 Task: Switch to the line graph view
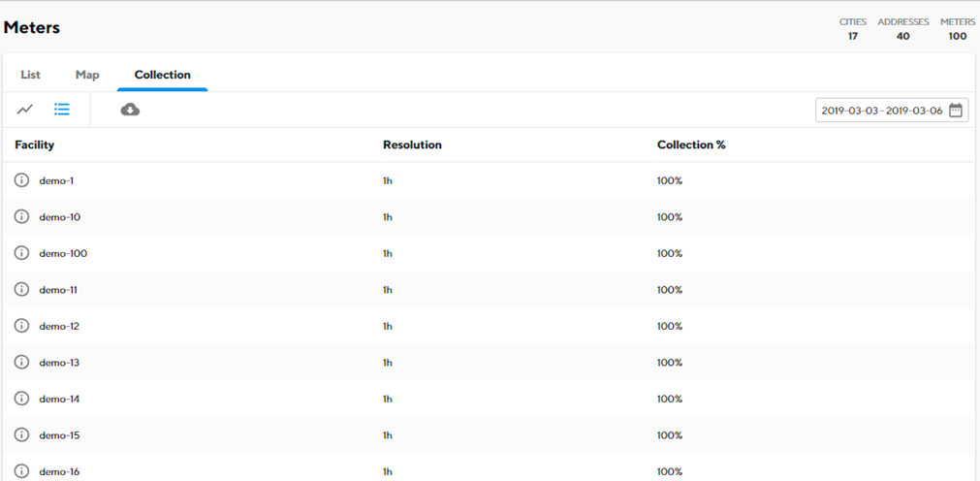pos(25,110)
